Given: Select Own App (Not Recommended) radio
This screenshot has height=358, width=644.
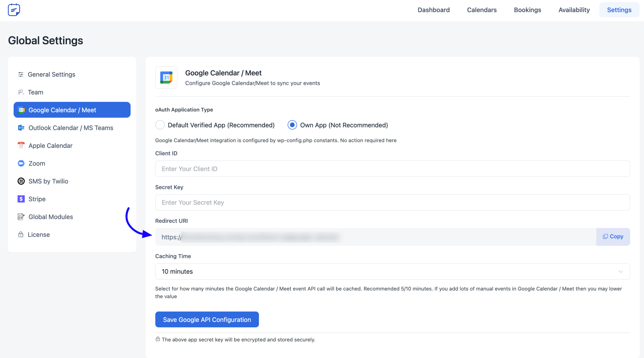Looking at the screenshot, I should pos(292,125).
